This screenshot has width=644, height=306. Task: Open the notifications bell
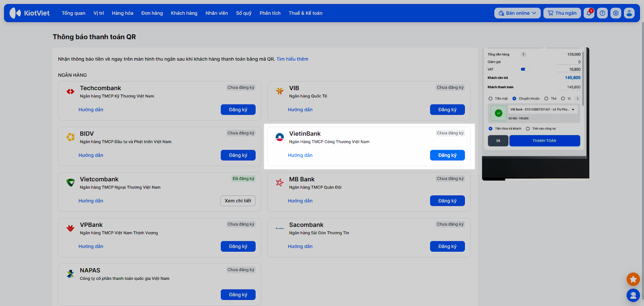[589, 13]
